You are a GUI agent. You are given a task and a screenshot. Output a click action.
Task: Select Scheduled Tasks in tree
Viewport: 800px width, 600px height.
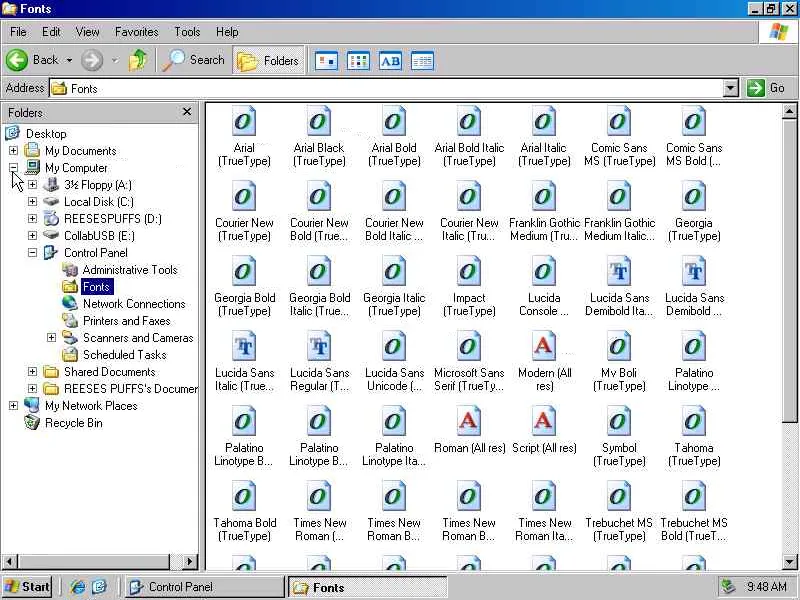(x=124, y=355)
